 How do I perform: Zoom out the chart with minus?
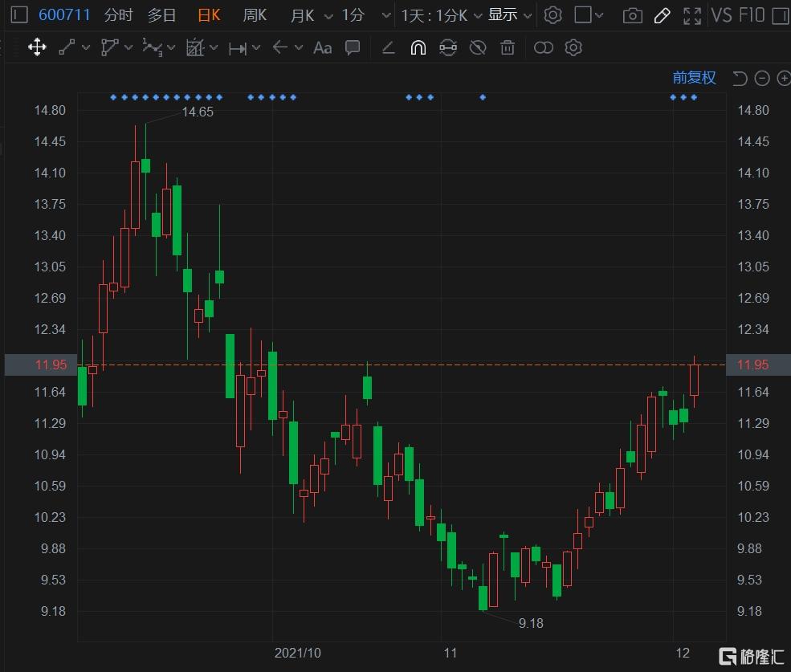coord(762,79)
